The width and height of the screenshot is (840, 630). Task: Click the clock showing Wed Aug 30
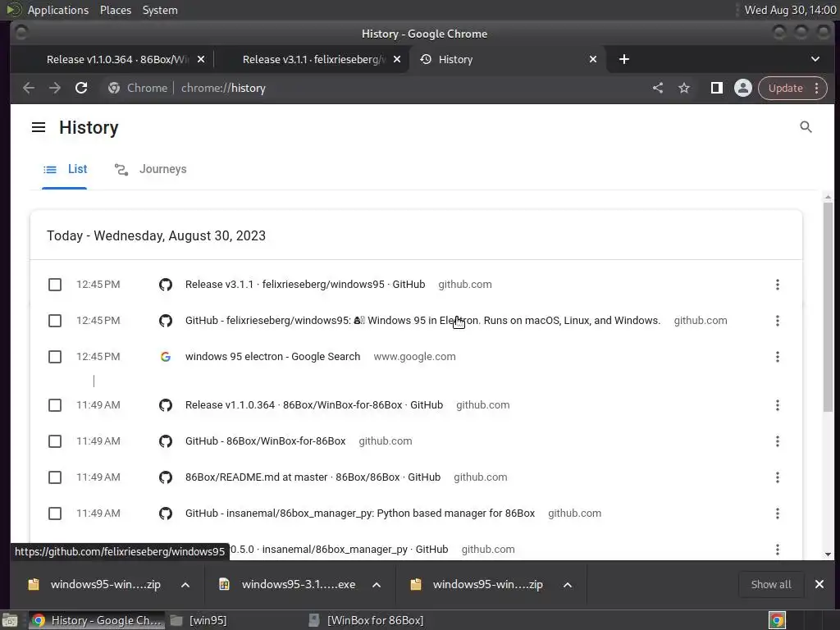[790, 10]
